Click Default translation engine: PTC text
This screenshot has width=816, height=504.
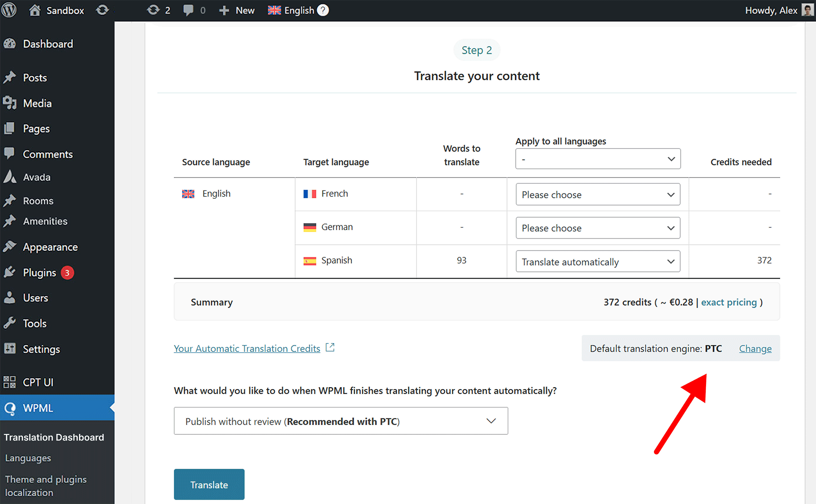point(656,348)
